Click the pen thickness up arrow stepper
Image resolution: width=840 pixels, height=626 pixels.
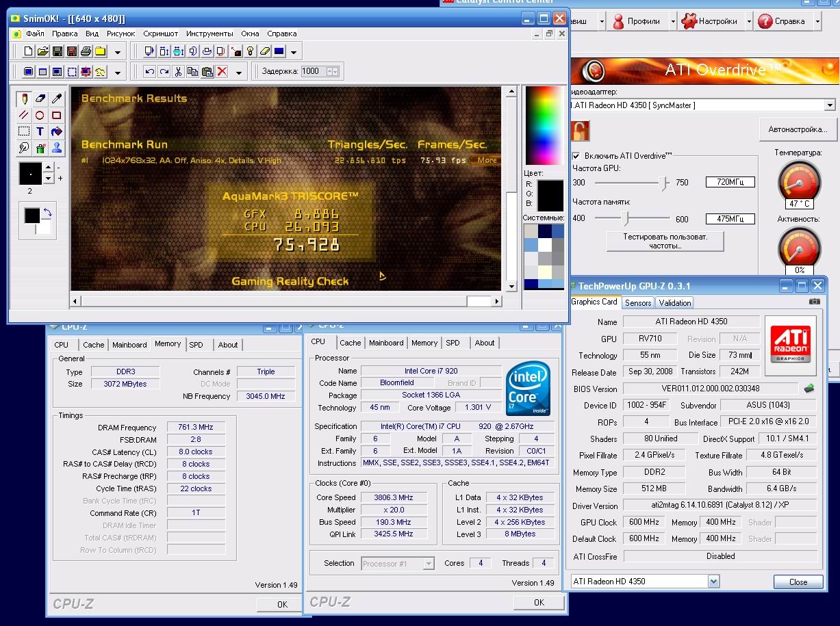coord(48,168)
